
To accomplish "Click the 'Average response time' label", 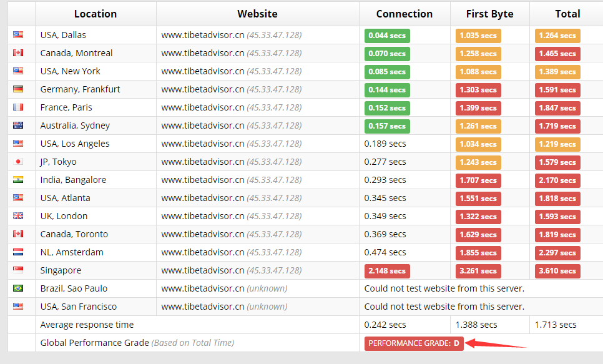I will (x=87, y=325).
